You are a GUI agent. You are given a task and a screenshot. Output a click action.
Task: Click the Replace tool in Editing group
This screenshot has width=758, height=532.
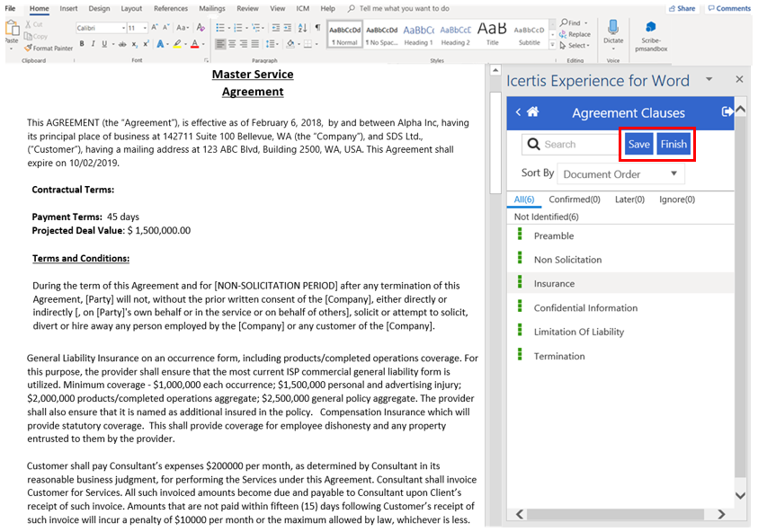575,34
